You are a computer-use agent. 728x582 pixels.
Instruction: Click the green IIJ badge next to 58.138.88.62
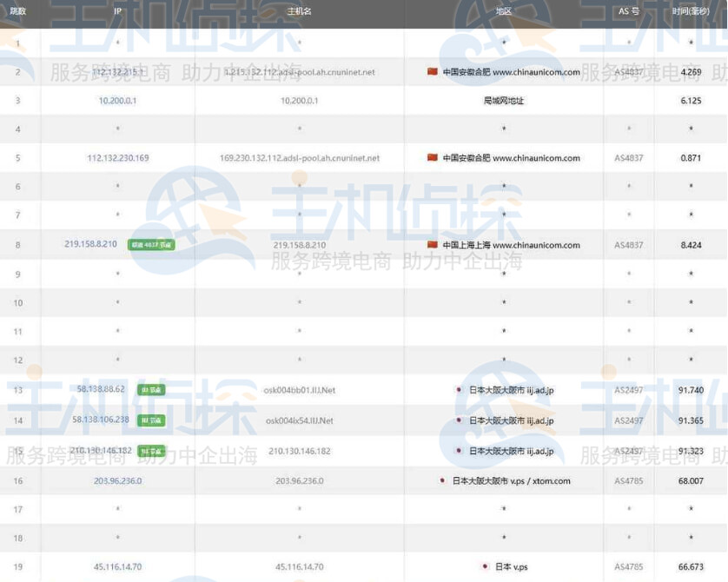click(151, 390)
